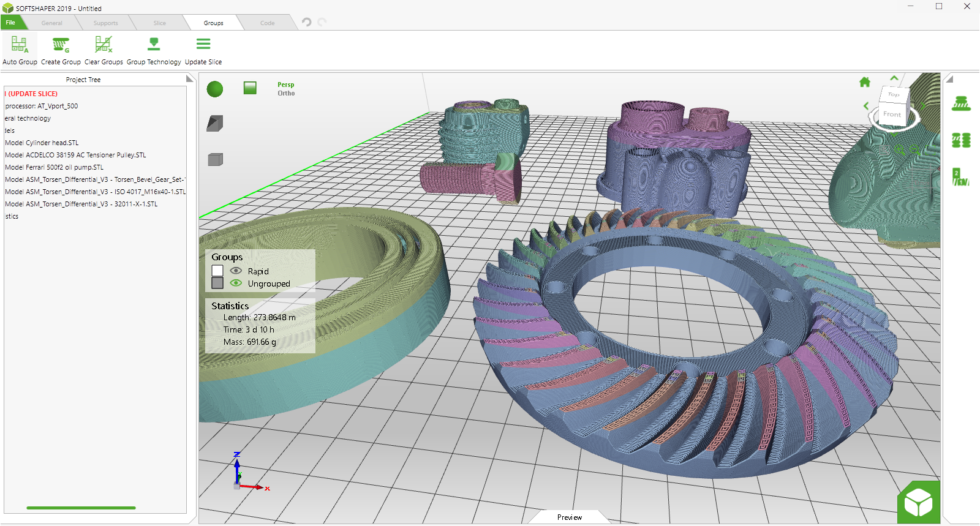Click the Time 3 d 10 h statistic

point(249,329)
